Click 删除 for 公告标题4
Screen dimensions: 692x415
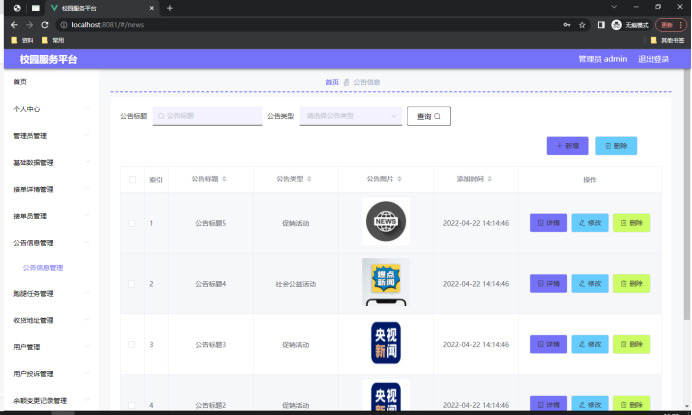click(632, 283)
